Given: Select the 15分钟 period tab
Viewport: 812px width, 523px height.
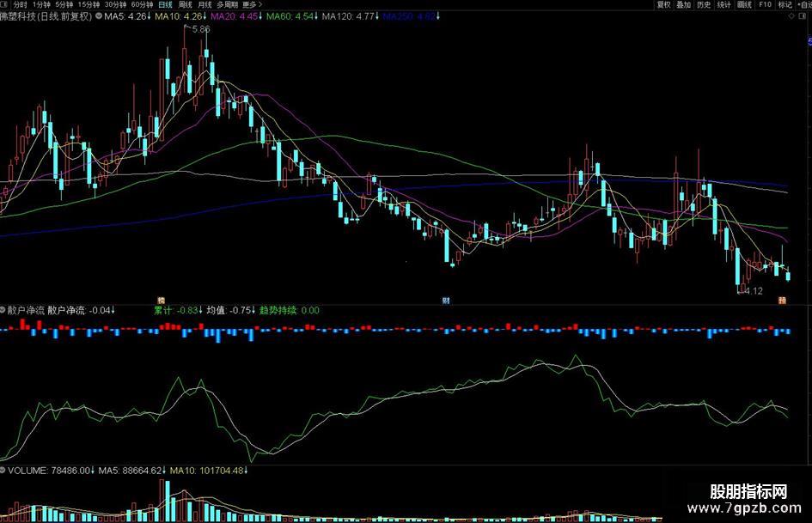Looking at the screenshot, I should pyautogui.click(x=89, y=4).
